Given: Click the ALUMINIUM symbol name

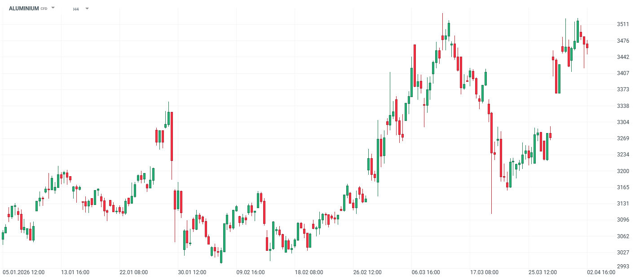Looking at the screenshot, I should click(x=24, y=9).
